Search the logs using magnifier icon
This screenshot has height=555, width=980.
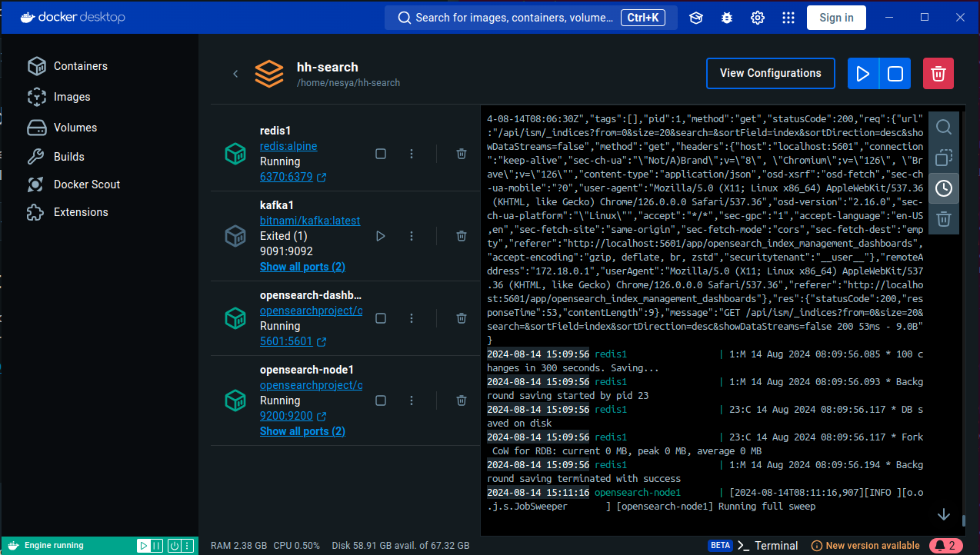pyautogui.click(x=944, y=127)
